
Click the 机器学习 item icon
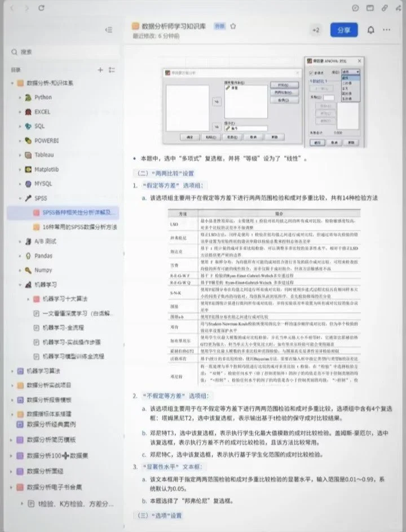(28, 285)
